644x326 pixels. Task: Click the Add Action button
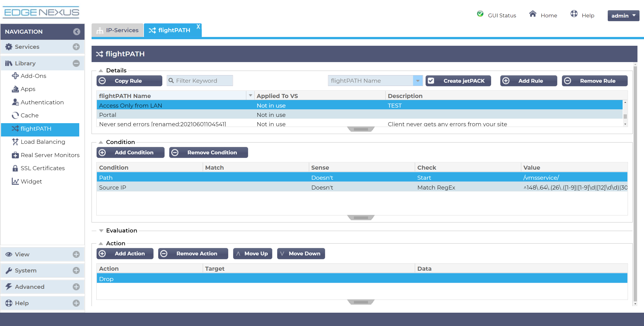click(x=125, y=253)
